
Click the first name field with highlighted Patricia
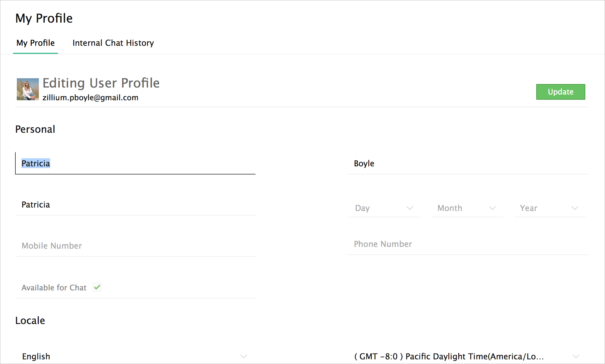[x=135, y=163]
